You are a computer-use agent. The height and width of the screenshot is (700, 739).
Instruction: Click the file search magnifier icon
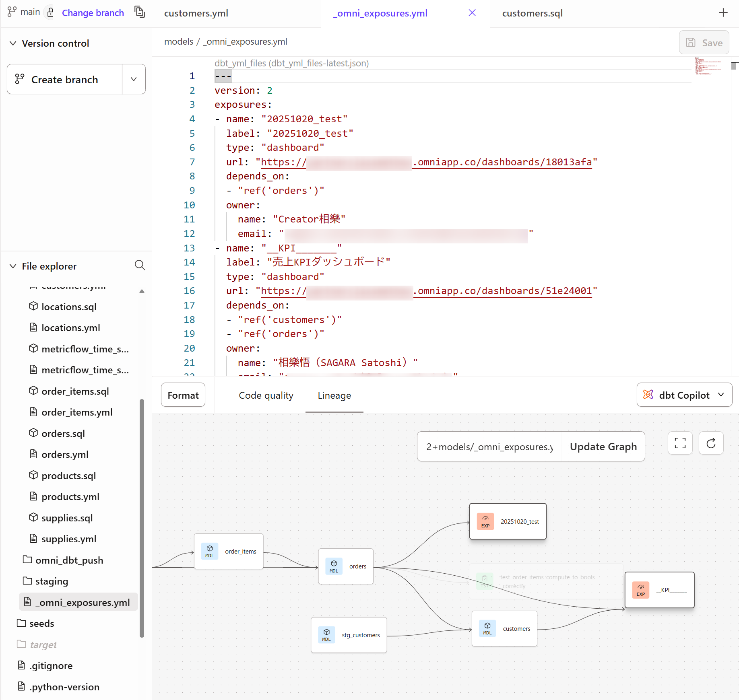140,265
